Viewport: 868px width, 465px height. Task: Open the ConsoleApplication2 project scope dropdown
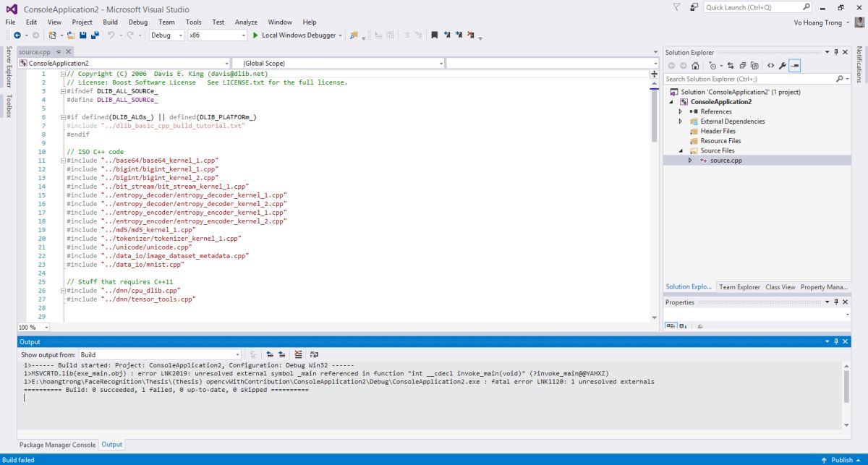tap(124, 64)
